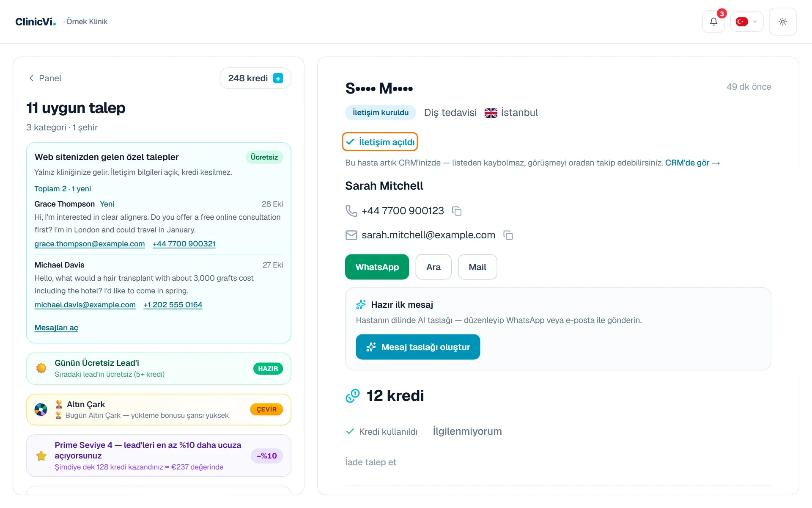Open the notifications bell
The height and width of the screenshot is (508, 812).
(x=713, y=22)
